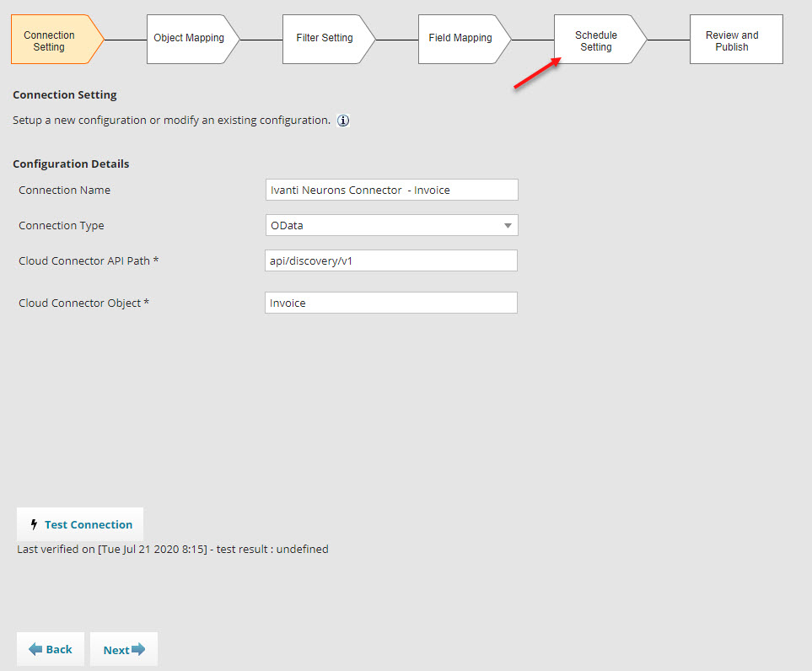Open the Schedule Setting step
The width and height of the screenshot is (812, 671).
coord(600,40)
